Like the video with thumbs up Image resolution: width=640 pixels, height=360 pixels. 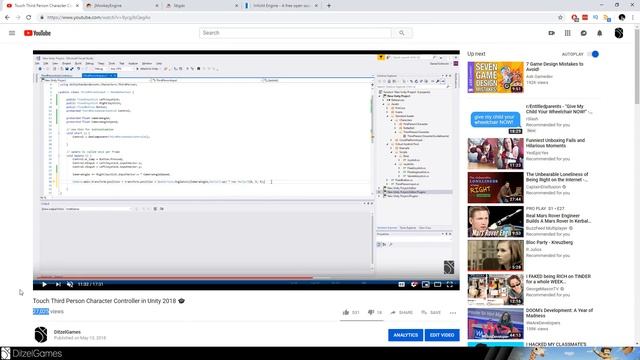(x=351, y=312)
